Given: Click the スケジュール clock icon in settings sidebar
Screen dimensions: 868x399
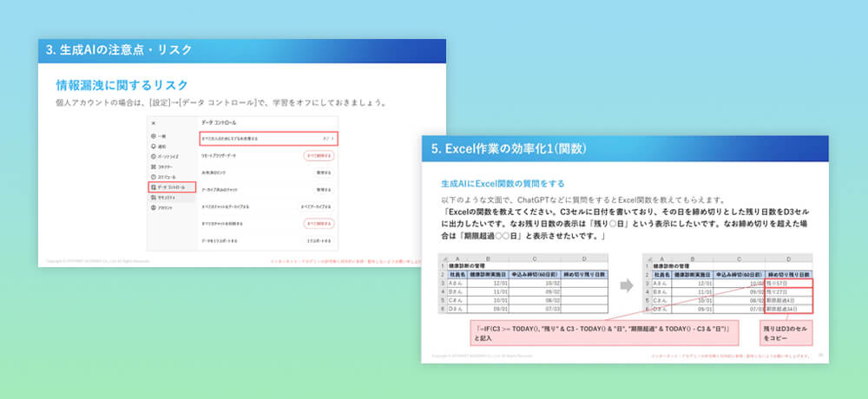Looking at the screenshot, I should point(154,177).
